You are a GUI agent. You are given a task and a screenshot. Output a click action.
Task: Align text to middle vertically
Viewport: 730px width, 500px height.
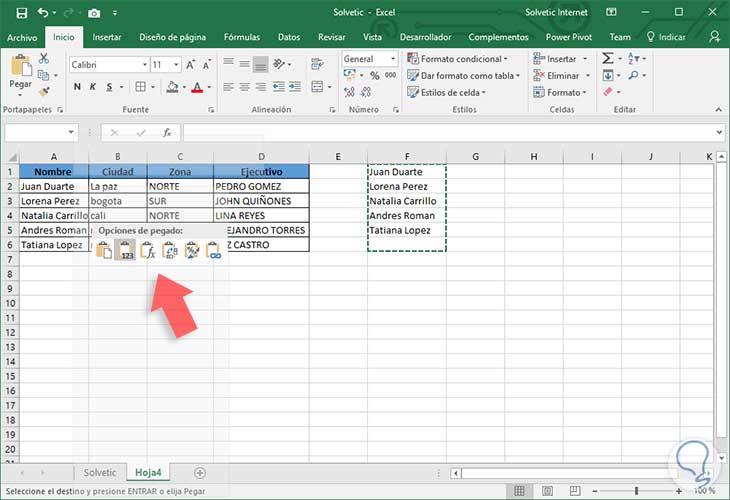point(244,64)
